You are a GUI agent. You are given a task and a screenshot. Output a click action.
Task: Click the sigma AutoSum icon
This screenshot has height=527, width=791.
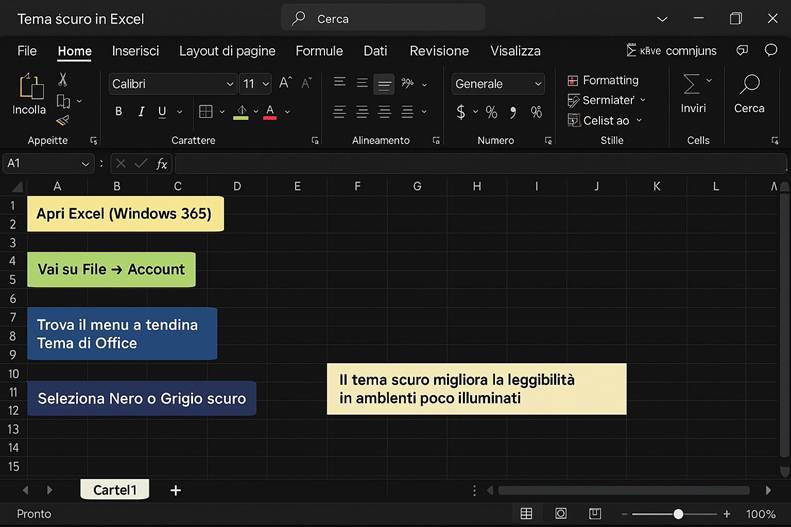pyautogui.click(x=692, y=84)
